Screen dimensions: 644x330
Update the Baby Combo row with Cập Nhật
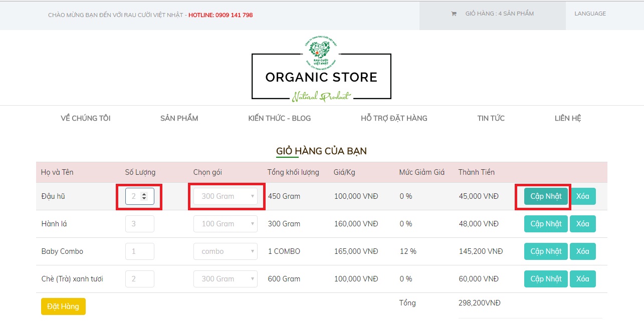click(x=546, y=251)
